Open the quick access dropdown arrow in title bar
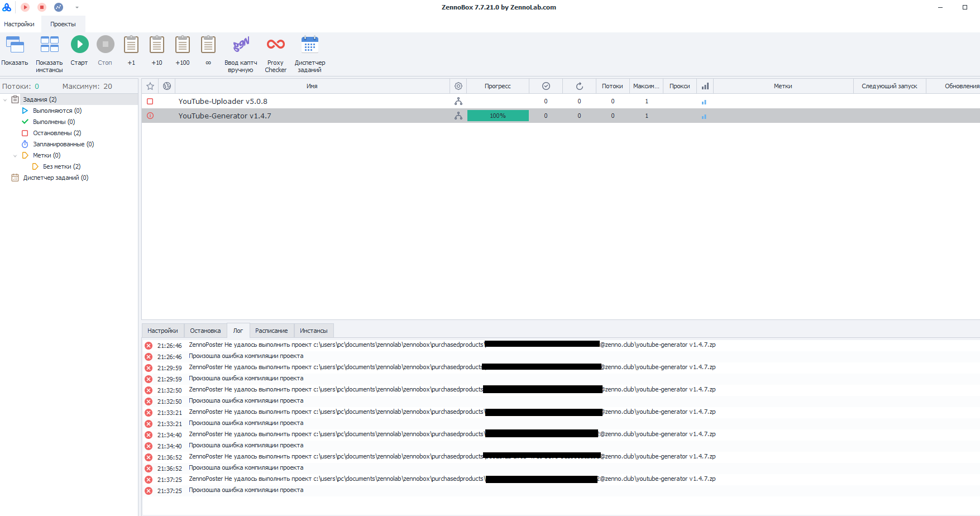This screenshot has height=516, width=980. 77,8
